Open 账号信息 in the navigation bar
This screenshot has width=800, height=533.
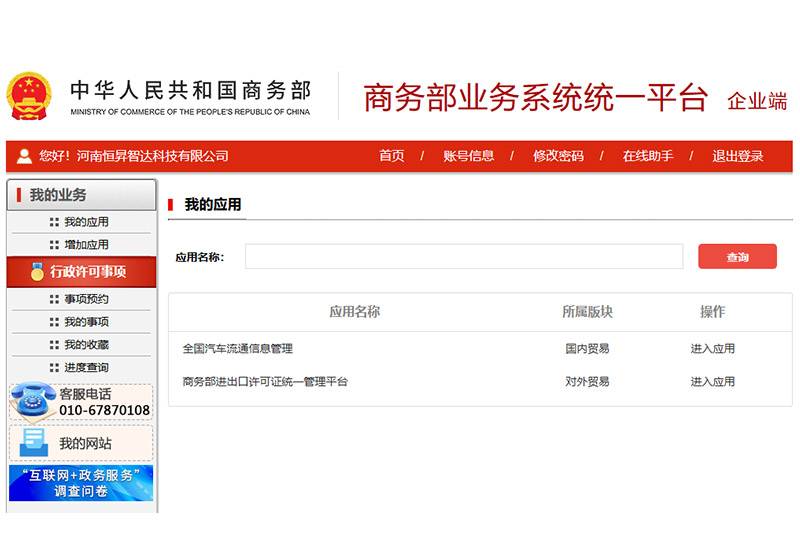468,156
